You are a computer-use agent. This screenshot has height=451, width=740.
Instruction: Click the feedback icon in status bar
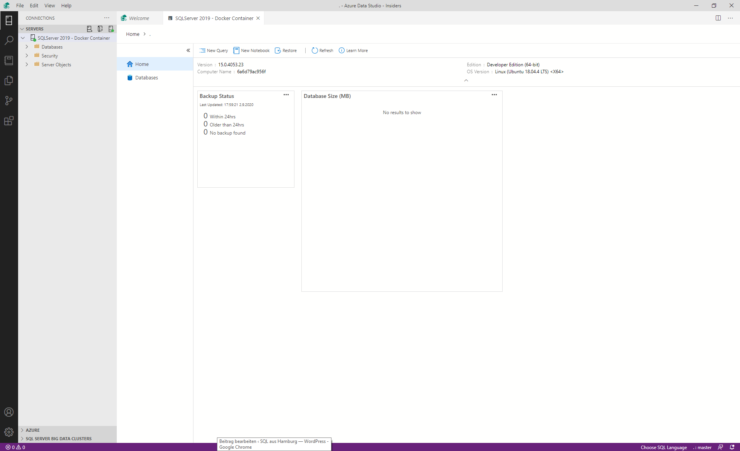720,447
